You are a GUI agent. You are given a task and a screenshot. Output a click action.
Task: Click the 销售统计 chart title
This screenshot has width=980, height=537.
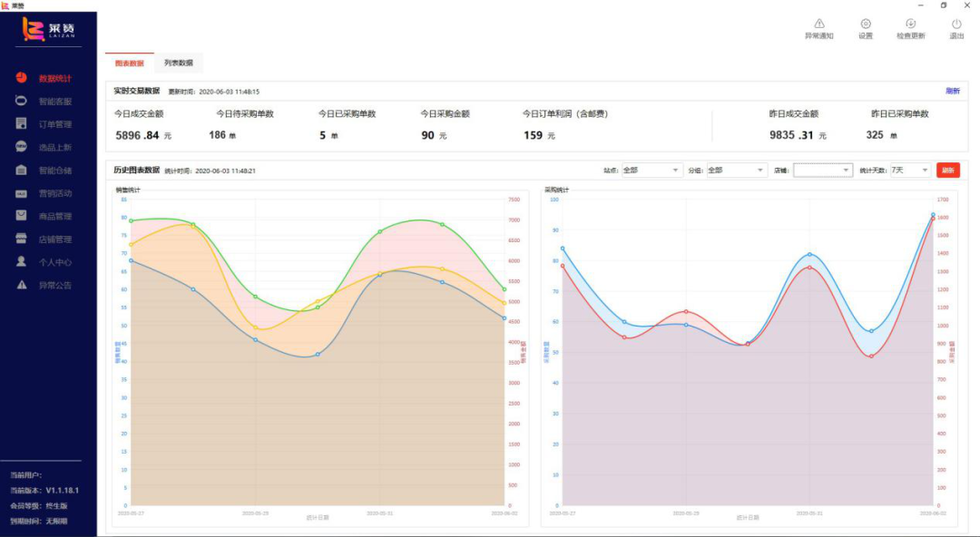pyautogui.click(x=128, y=190)
